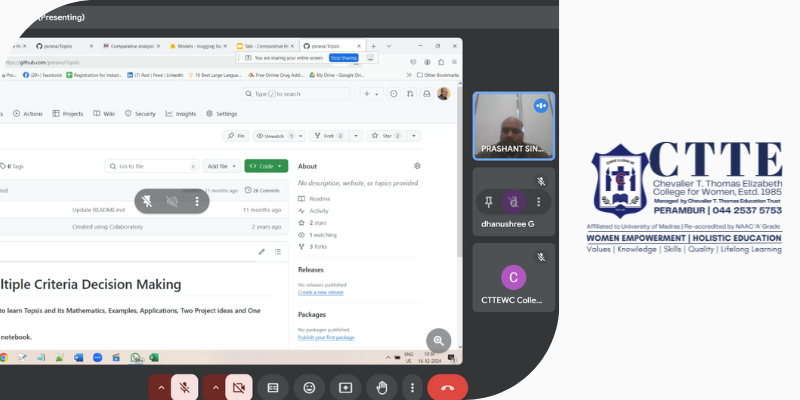The width and height of the screenshot is (800, 400).
Task: Open the Projects repository tab
Action: tap(68, 114)
